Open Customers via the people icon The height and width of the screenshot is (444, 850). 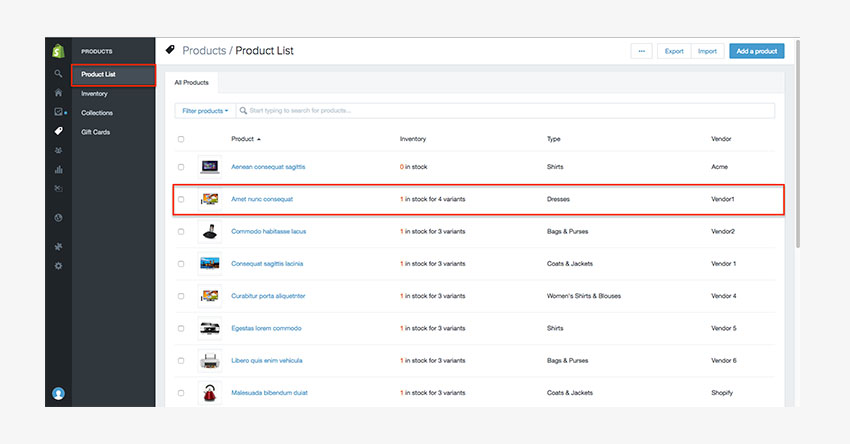(58, 150)
